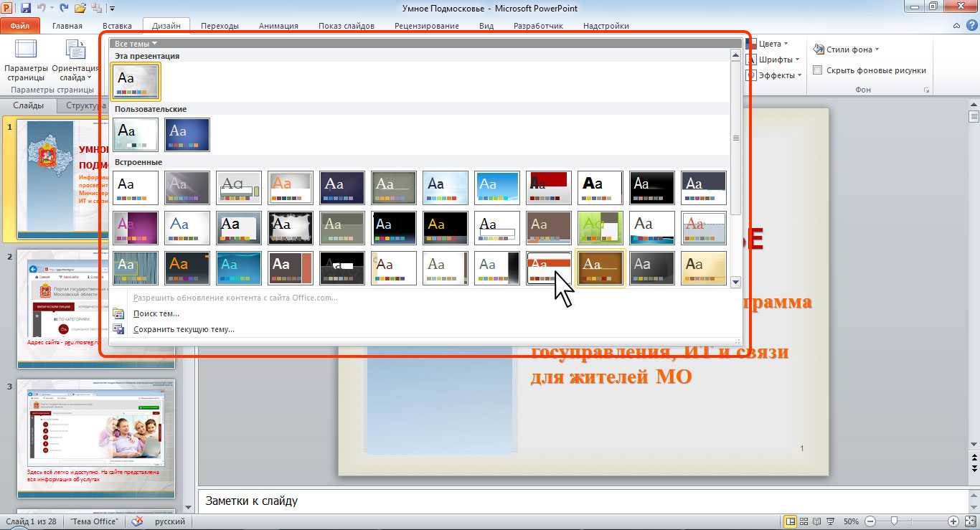Screen dimensions: 980x530
Task: Open the Анимация tab
Action: pyautogui.click(x=278, y=26)
